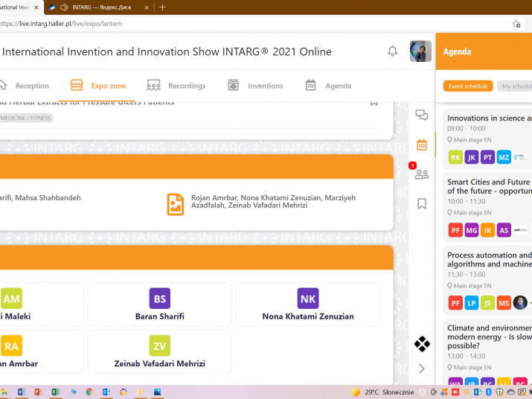Open the chat panel icon
The image size is (532, 399).
[422, 115]
